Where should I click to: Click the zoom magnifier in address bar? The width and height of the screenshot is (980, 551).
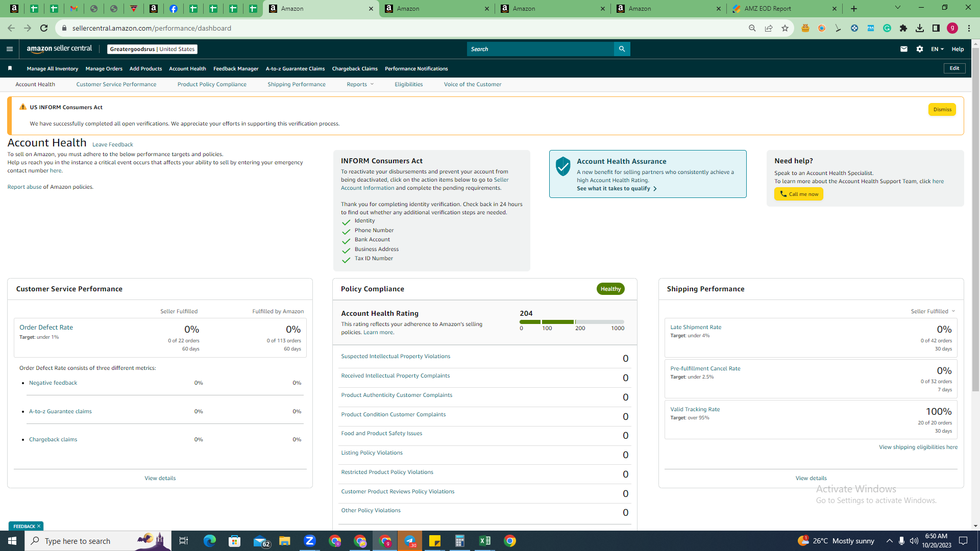752,28
